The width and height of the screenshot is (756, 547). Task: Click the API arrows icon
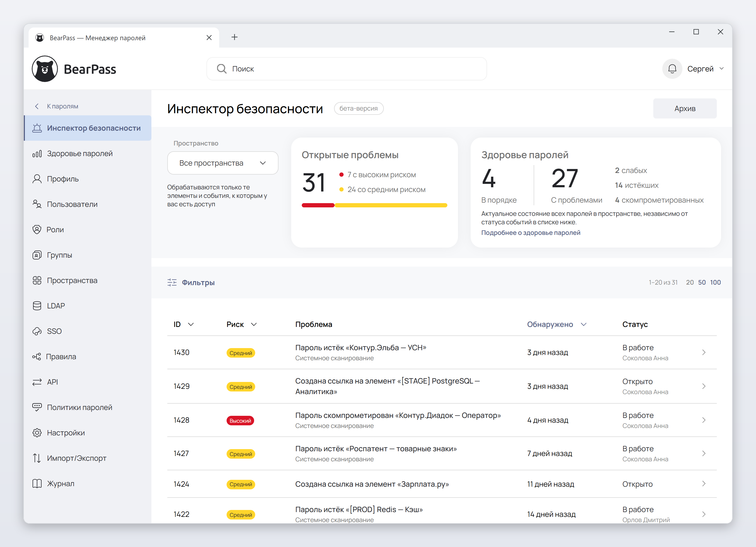(37, 382)
